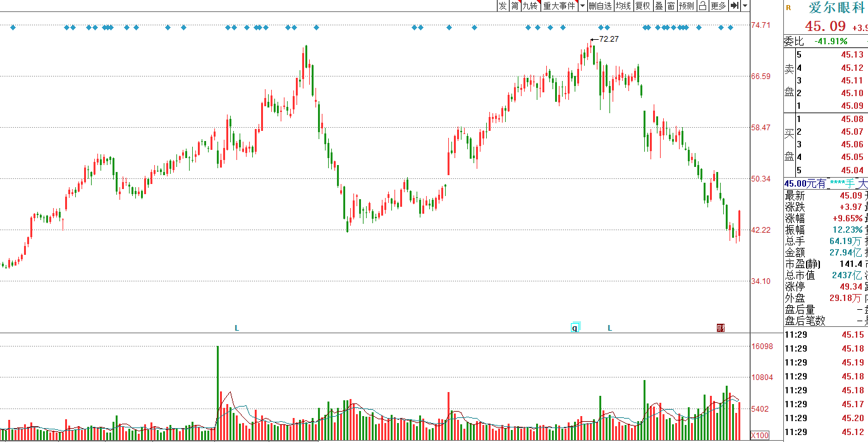
Task: Click the jump-to-end arrow icon in toolbar
Action: pyautogui.click(x=734, y=6)
